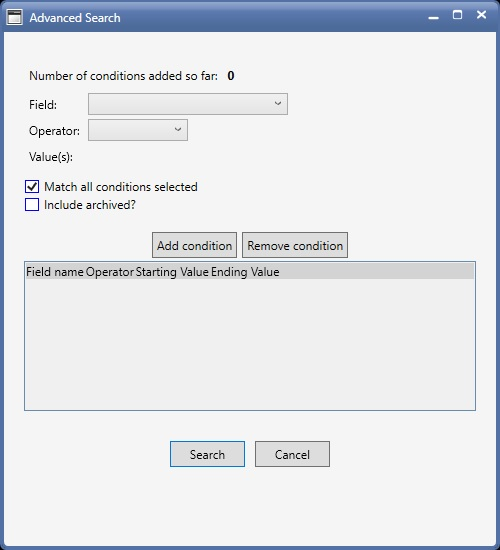
Task: Select the Operator column header in list
Action: click(x=109, y=272)
